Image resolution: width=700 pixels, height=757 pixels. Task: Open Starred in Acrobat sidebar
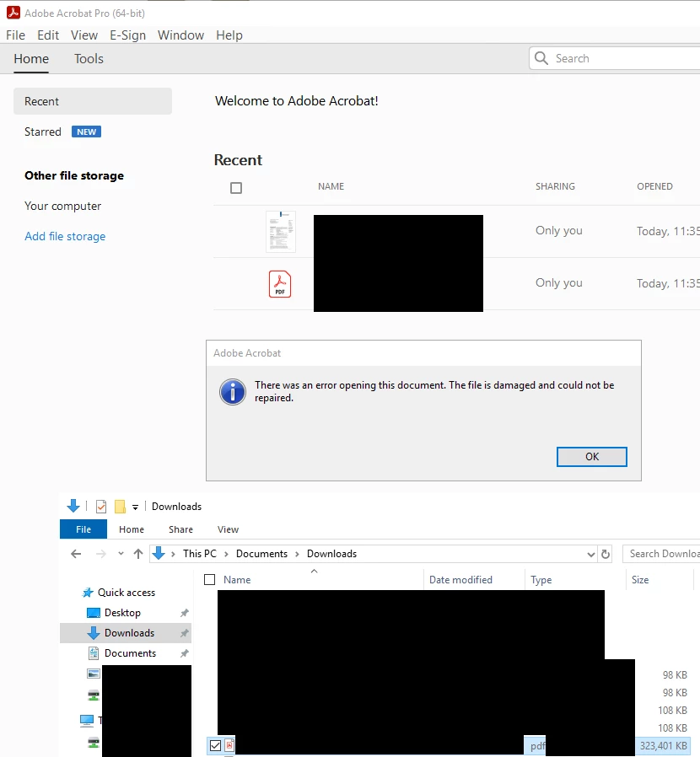(x=43, y=132)
